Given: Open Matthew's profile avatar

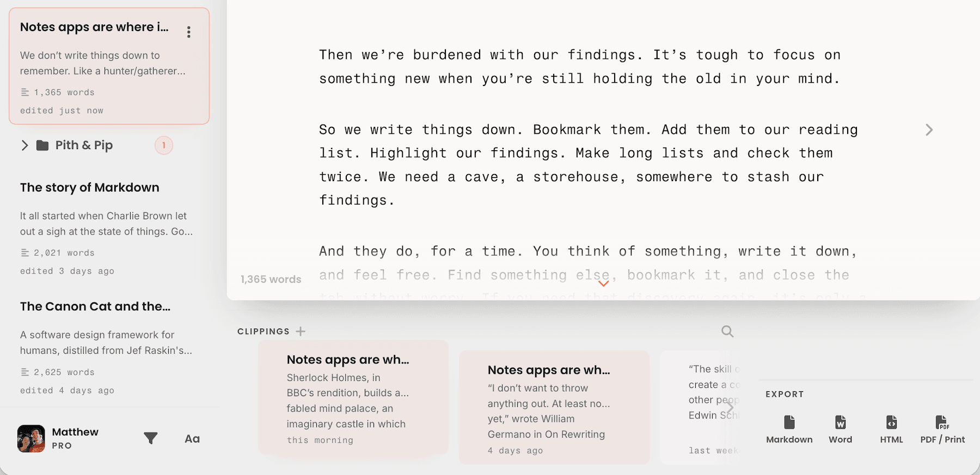Looking at the screenshot, I should [31, 439].
